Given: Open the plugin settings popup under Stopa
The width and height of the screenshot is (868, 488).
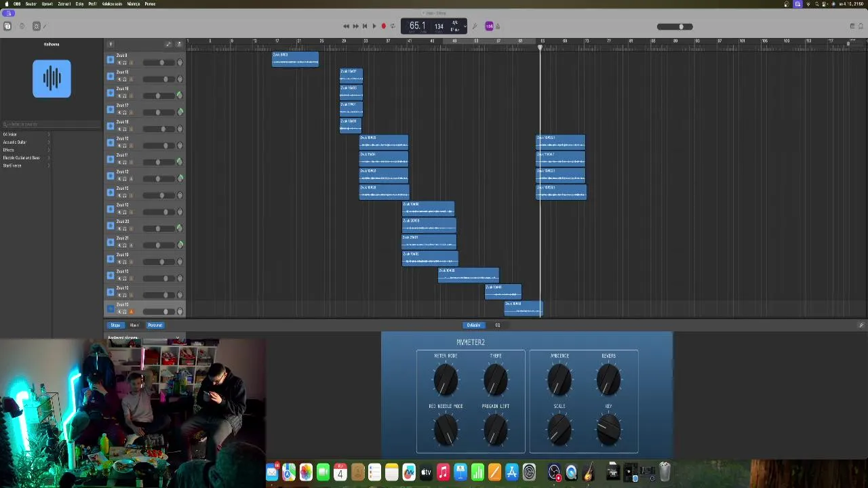Looking at the screenshot, I should point(144,338).
